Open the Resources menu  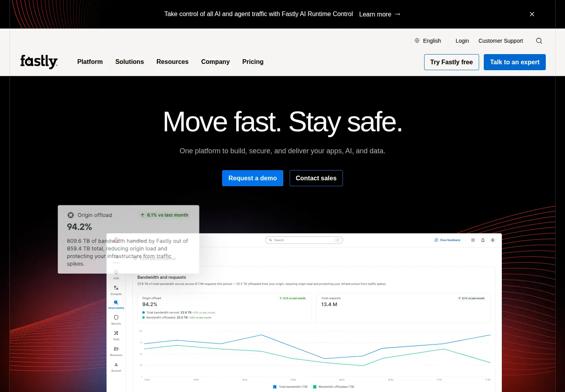point(172,62)
